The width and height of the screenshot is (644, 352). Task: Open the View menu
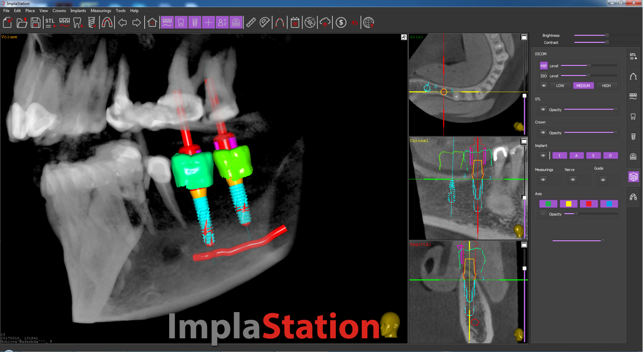point(44,11)
